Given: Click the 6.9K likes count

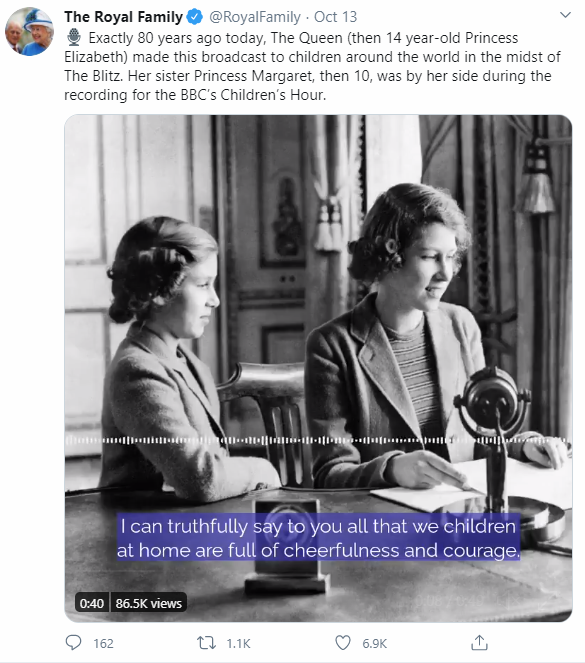Looking at the screenshot, I should [375, 644].
